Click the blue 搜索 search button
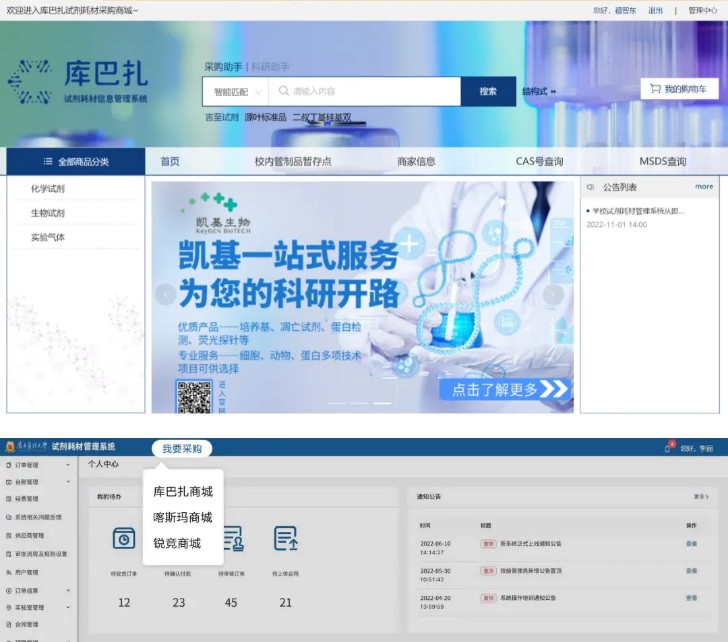This screenshot has height=642, width=728. click(488, 91)
